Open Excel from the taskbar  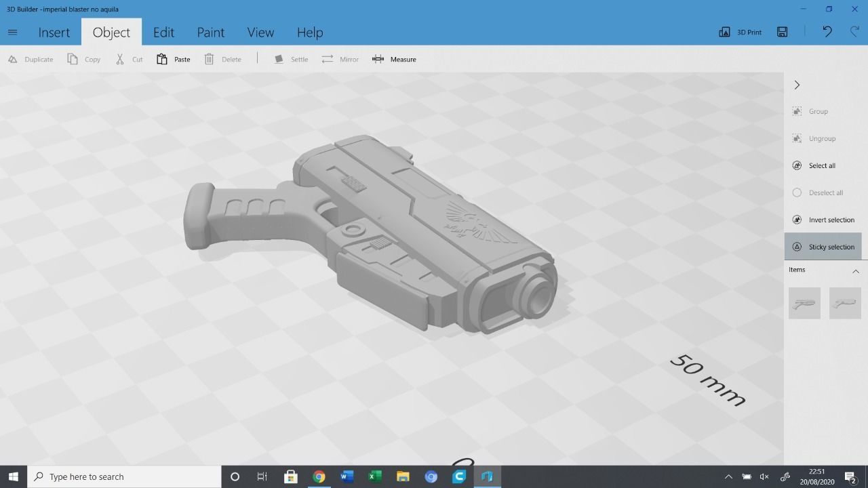pyautogui.click(x=374, y=476)
